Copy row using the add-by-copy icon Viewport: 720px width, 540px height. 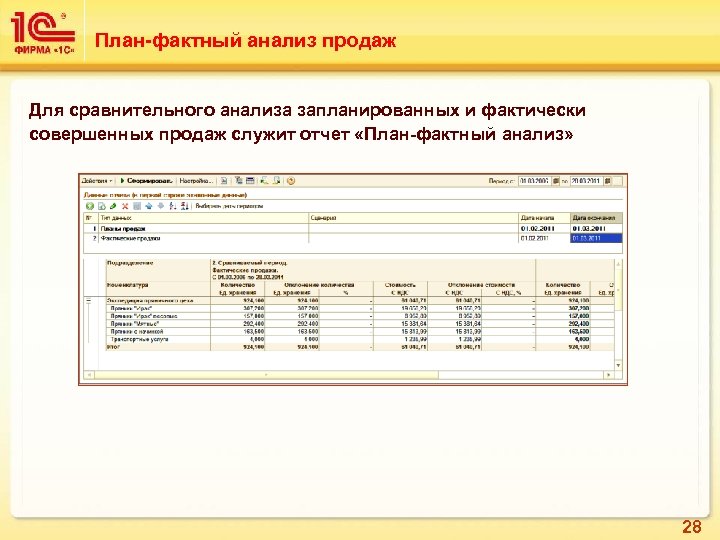(x=101, y=206)
